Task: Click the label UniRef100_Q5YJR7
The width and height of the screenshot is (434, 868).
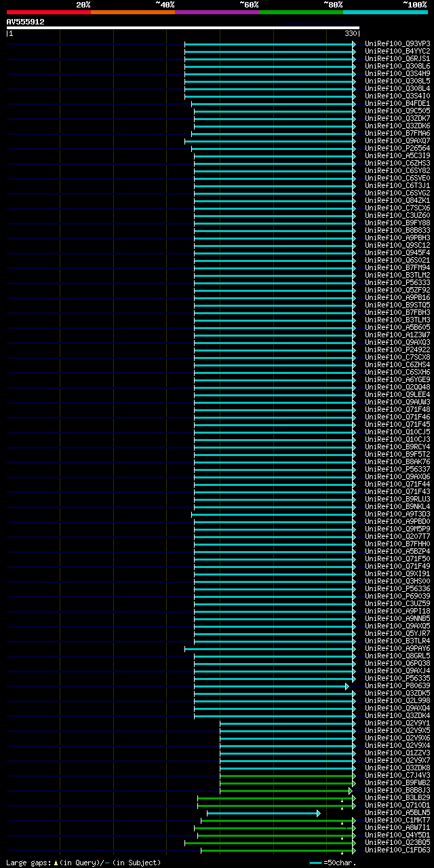Action: [x=397, y=633]
